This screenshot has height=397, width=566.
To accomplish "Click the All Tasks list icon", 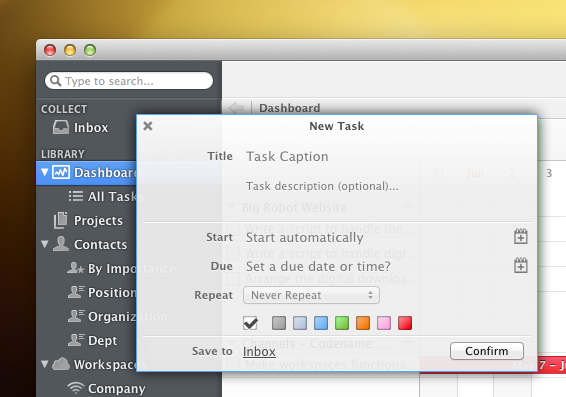I will pyautogui.click(x=76, y=196).
